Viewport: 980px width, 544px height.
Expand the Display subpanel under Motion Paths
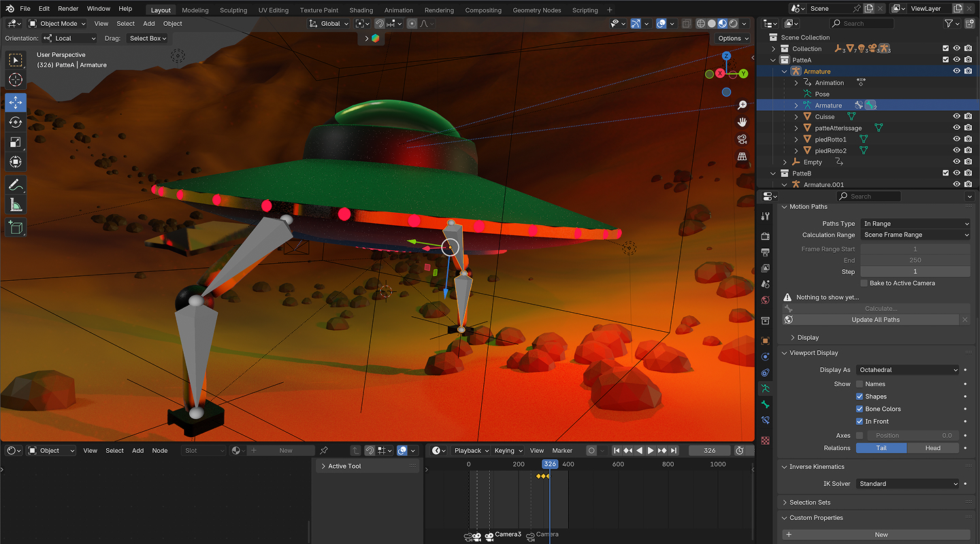click(808, 337)
